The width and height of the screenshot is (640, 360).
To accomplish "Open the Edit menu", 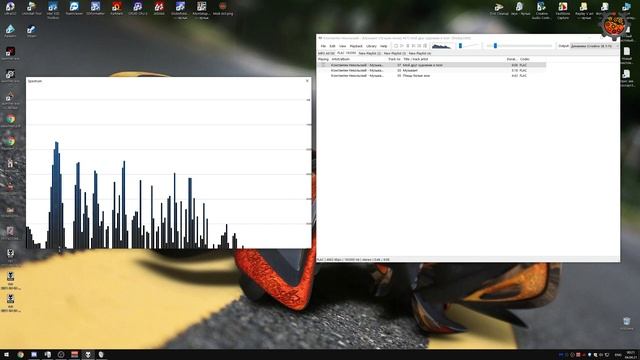I will pos(332,46).
